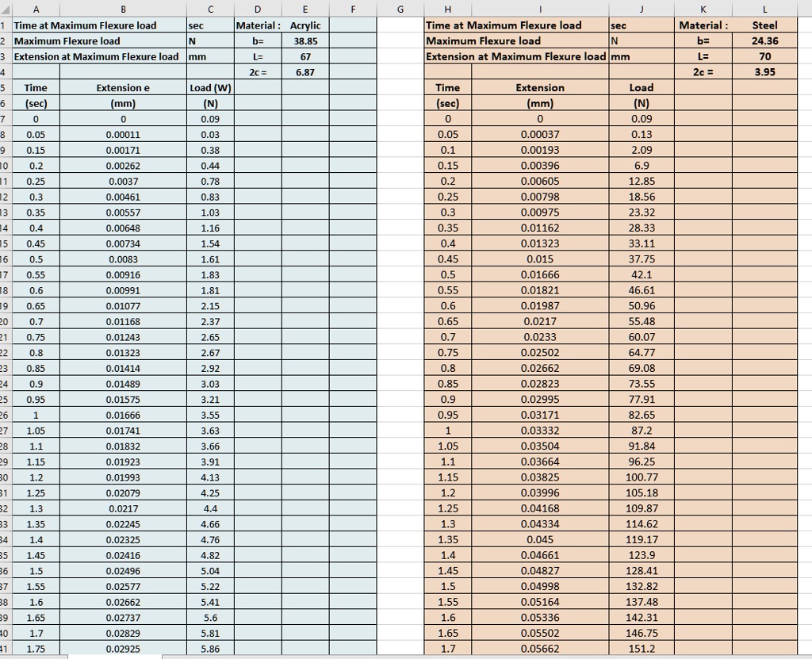812x659 pixels.
Task: Click the first Load value 0.09 under Acrylic
Action: pyautogui.click(x=209, y=118)
